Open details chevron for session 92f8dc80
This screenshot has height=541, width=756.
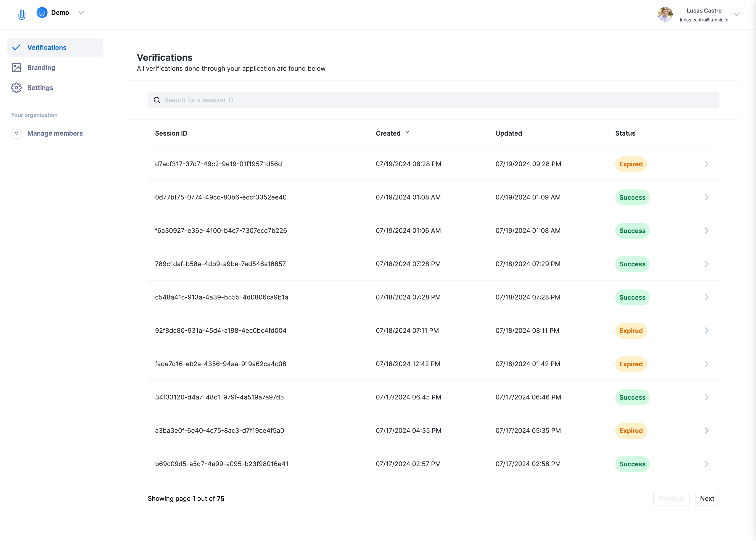pyautogui.click(x=706, y=331)
